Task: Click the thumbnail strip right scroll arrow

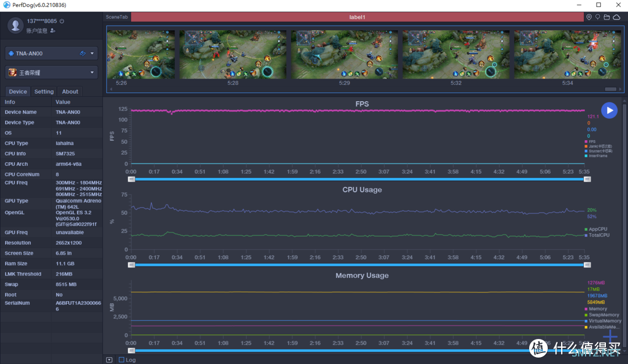Action: coord(620,90)
